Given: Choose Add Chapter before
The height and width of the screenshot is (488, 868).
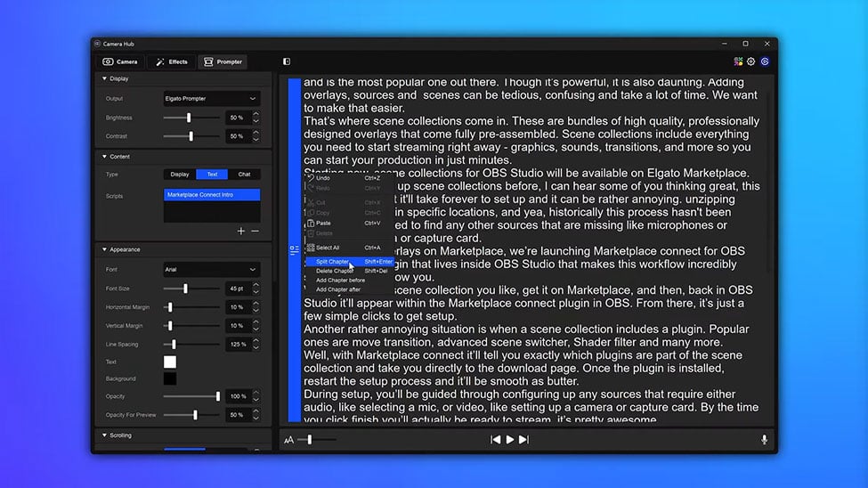Looking at the screenshot, I should tap(349, 281).
